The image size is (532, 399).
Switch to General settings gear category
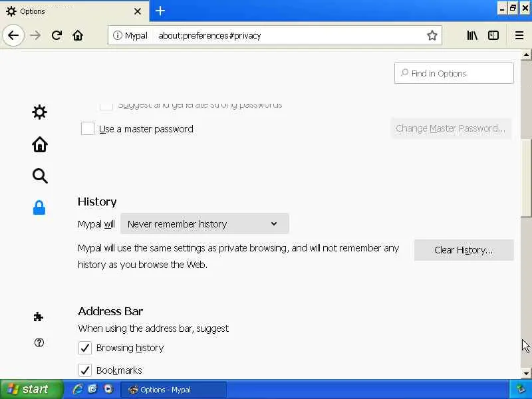(x=40, y=112)
